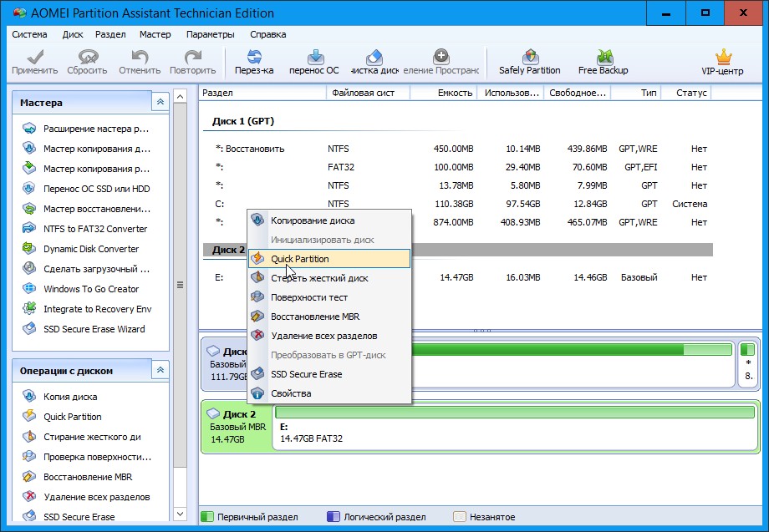Viewport: 769px width, 532px height.
Task: Open Dynamic Disk Converter
Action: tap(81, 250)
